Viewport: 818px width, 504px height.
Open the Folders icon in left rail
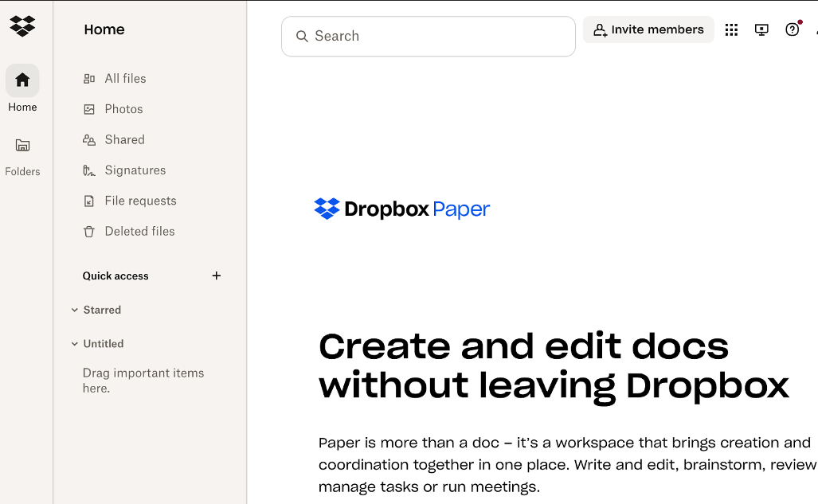(22, 145)
